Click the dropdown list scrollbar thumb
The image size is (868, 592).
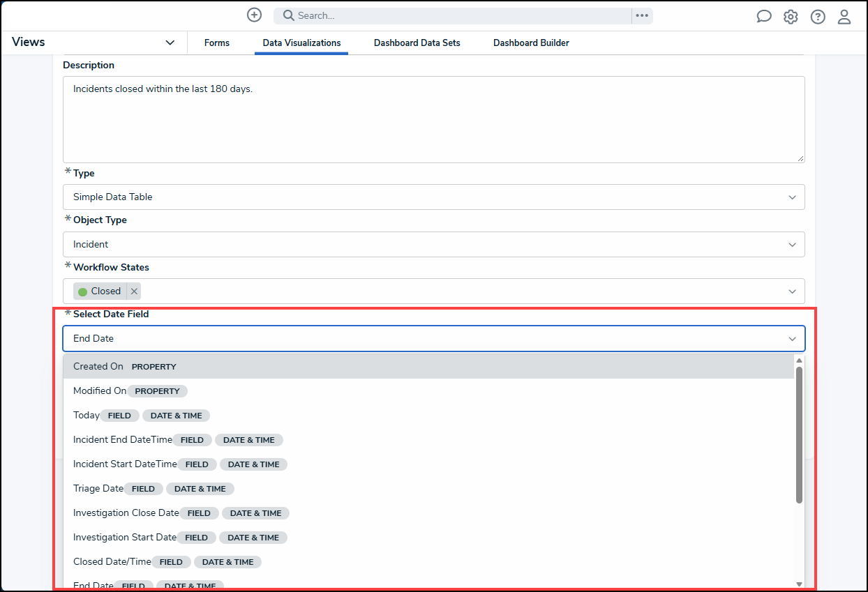click(x=799, y=434)
